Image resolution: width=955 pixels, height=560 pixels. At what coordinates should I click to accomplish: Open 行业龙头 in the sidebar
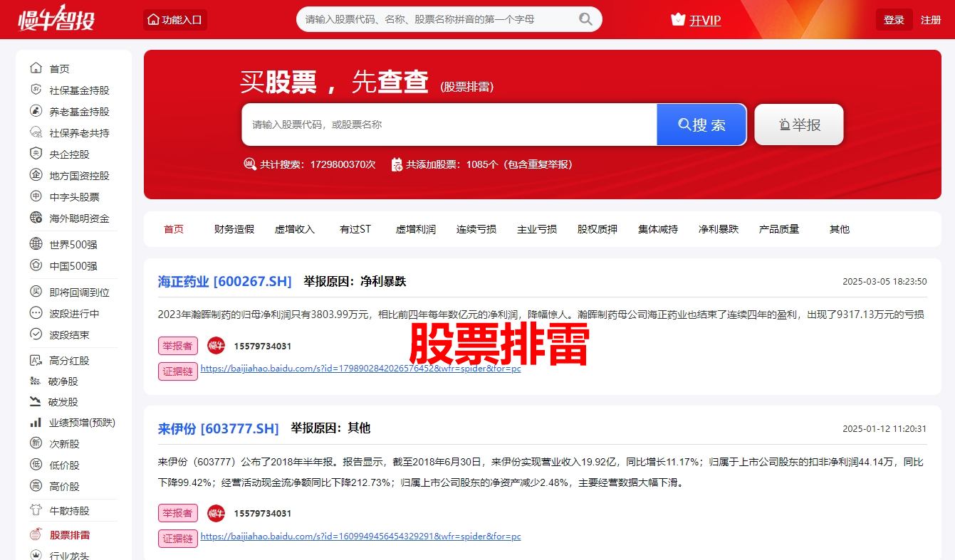(x=69, y=555)
